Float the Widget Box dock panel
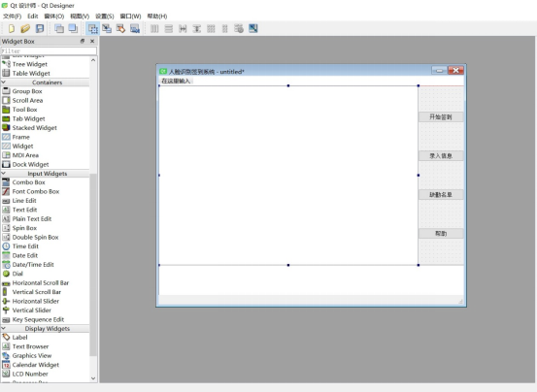 [x=83, y=41]
